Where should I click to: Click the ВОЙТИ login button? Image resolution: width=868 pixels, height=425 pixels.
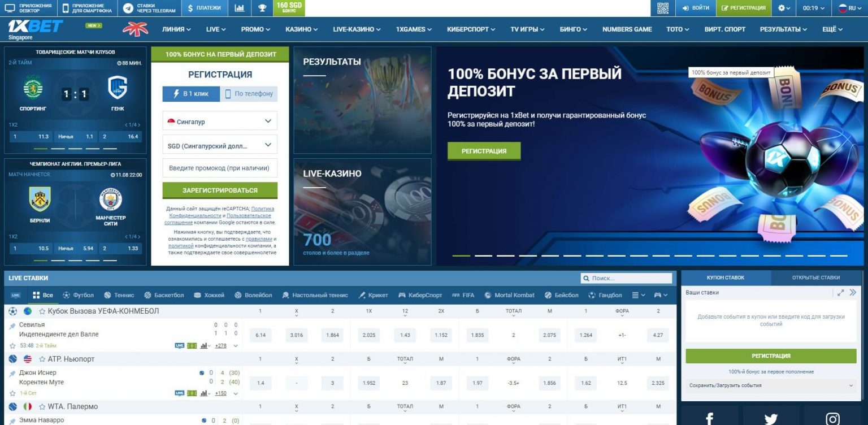[695, 8]
